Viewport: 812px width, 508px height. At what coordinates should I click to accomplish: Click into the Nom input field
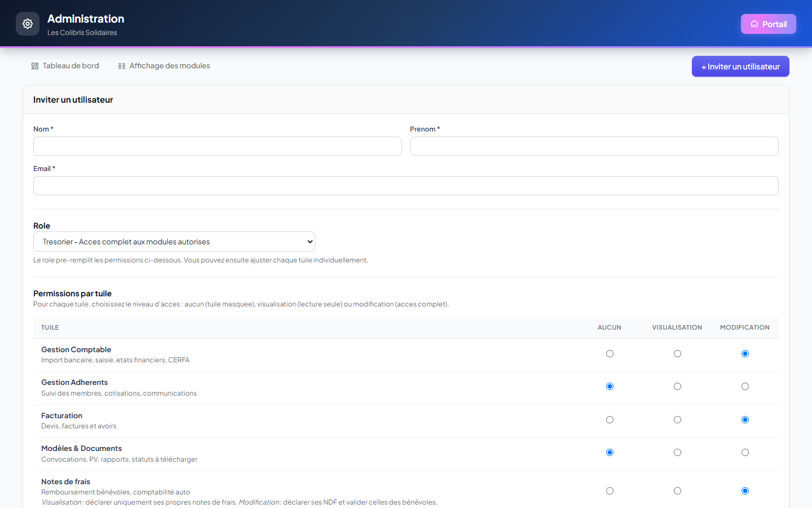218,146
